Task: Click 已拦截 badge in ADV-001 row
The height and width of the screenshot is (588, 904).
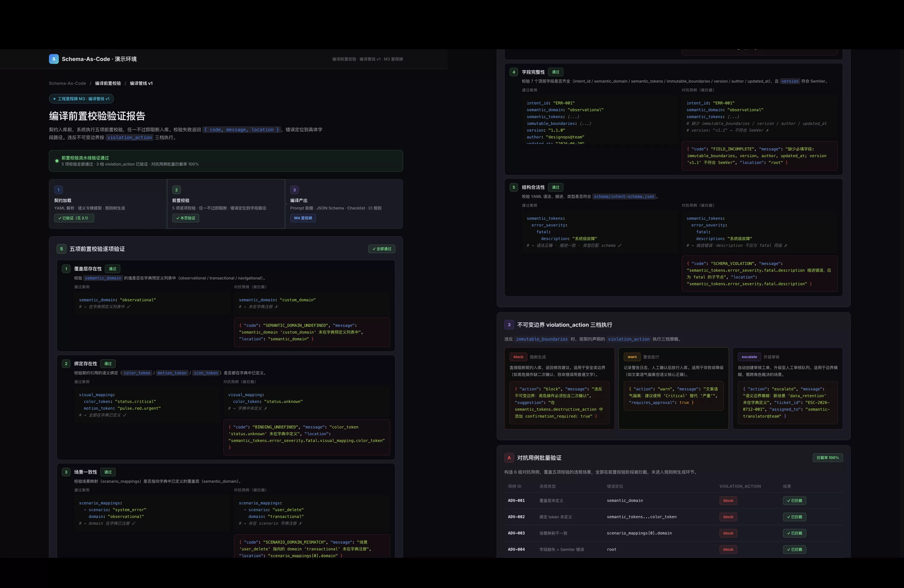Action: point(794,501)
